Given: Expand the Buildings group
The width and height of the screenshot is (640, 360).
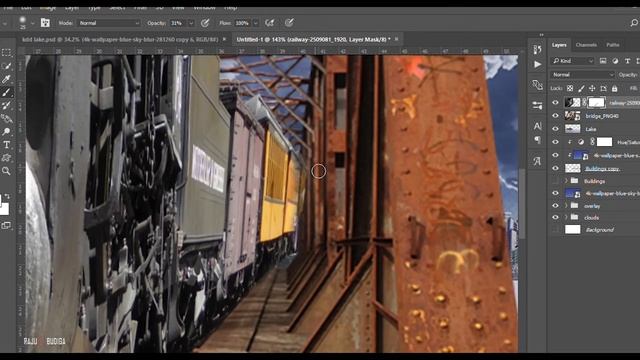Looking at the screenshot, I should (x=566, y=181).
